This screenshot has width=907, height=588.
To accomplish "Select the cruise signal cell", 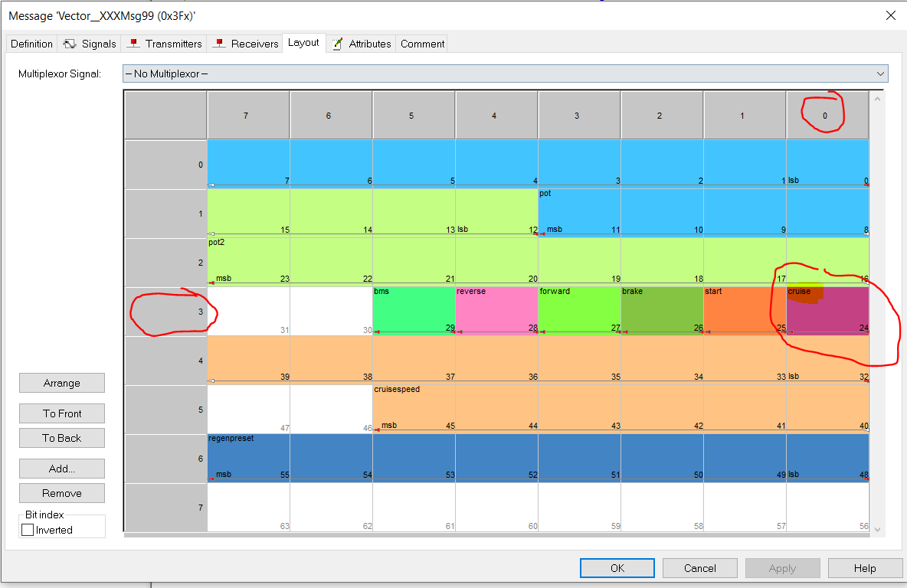I will (x=827, y=312).
